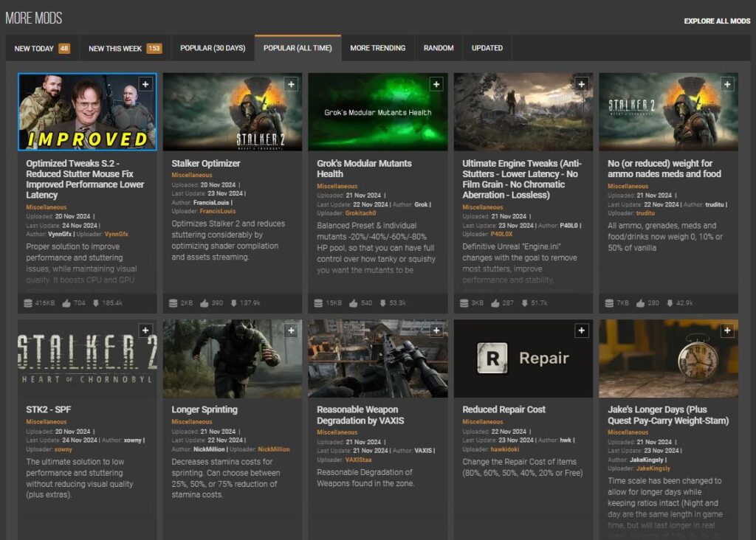Open the Reasonable Weapon Degradation thumbnail image
756x540 pixels.
tap(377, 359)
